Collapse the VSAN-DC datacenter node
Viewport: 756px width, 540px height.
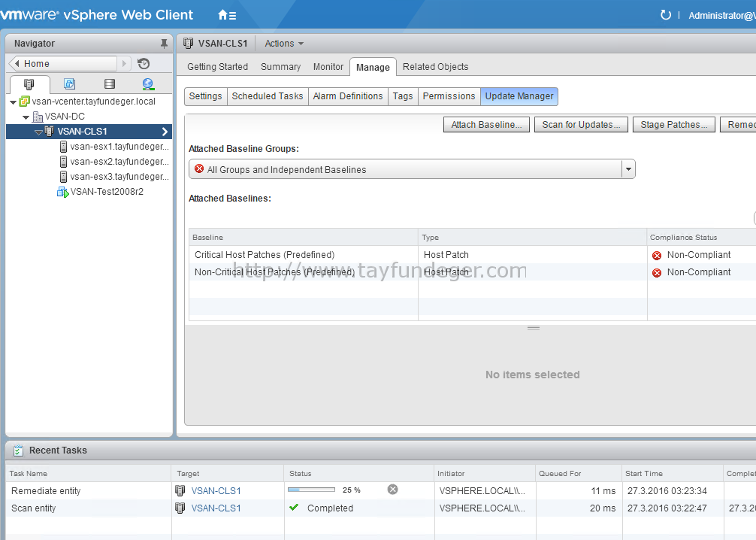pyautogui.click(x=26, y=117)
